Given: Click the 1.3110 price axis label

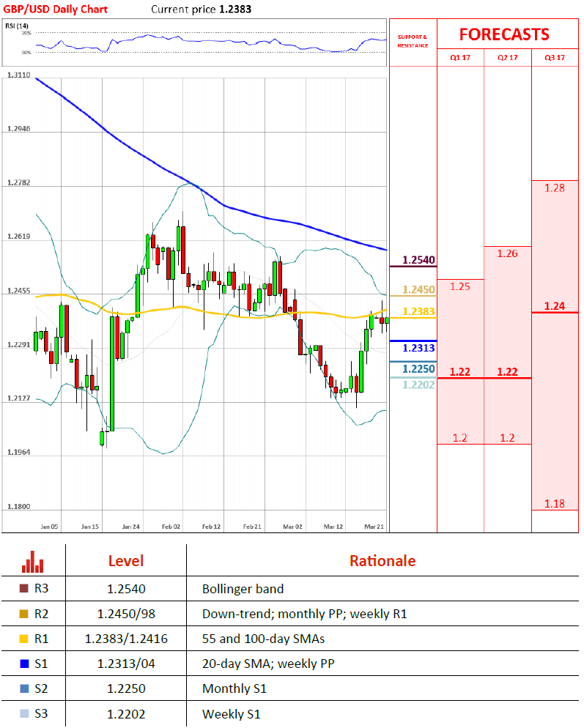Looking at the screenshot, I should (x=18, y=75).
